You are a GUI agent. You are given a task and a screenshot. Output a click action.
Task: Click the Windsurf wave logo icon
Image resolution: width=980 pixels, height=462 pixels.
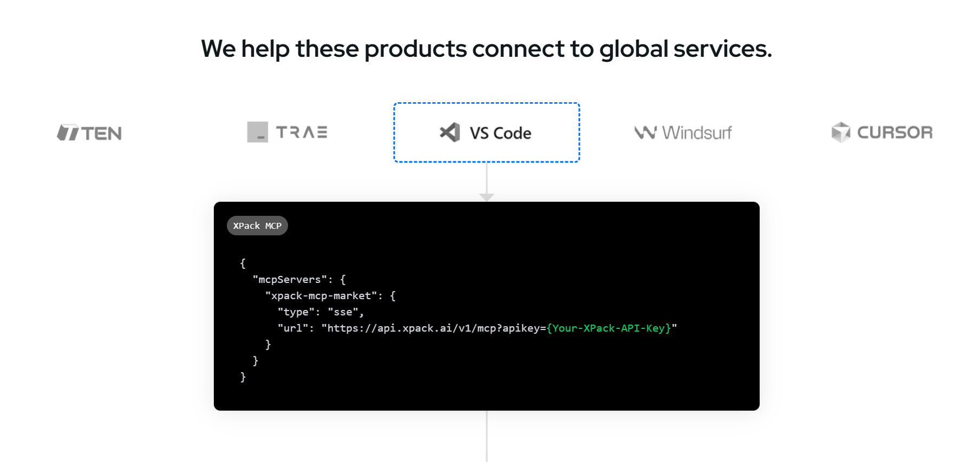tap(645, 133)
